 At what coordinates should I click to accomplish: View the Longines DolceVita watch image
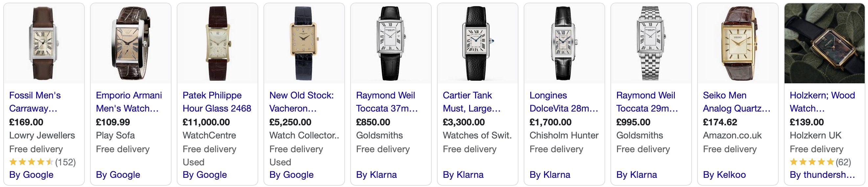click(x=564, y=43)
